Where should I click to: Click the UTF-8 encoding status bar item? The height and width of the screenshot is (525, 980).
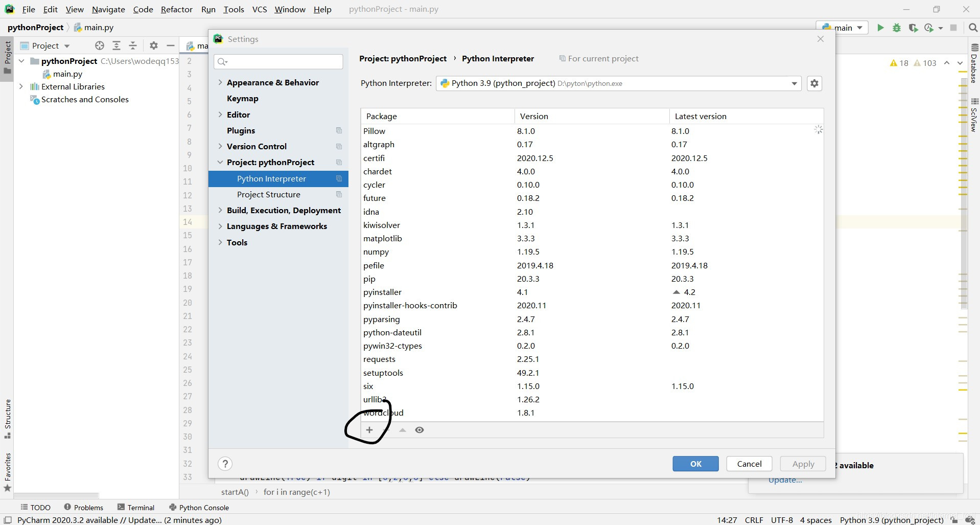click(x=782, y=520)
